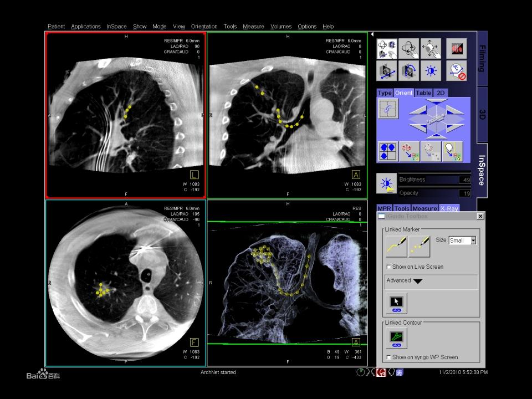The width and height of the screenshot is (532, 399).
Task: Activate the free rotate hand tool
Action: tap(410, 49)
